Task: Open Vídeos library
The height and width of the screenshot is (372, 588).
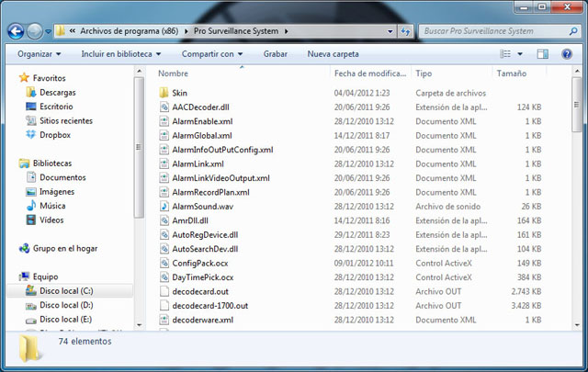Action: (x=51, y=220)
